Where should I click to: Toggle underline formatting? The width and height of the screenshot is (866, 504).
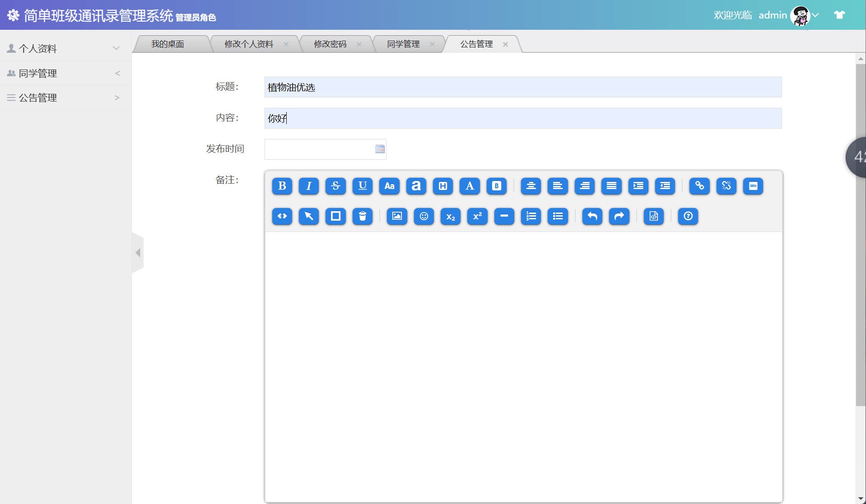[x=363, y=186]
